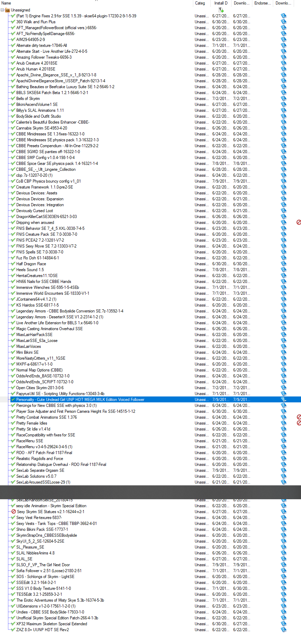Select the Immersive World Encounters SE mod
Screen dimensions: 301x644
pos(52,293)
